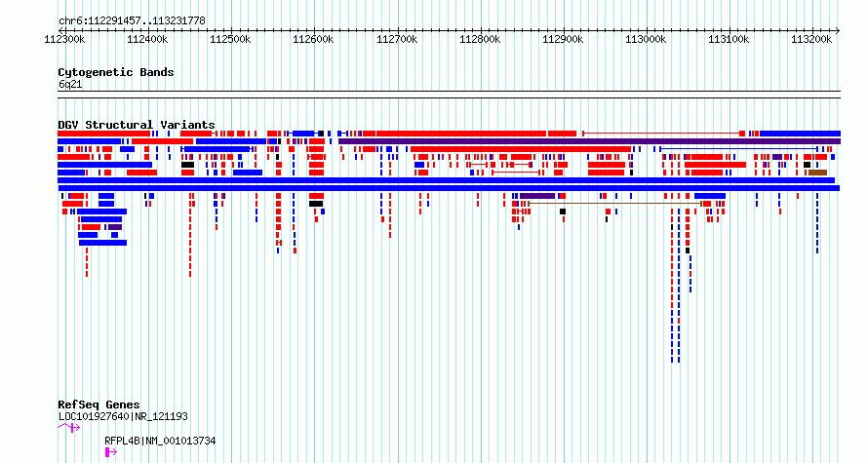Select the long red bar from 112720k to 112980k in the third row
Screen dimensions: 868x463
click(521, 149)
